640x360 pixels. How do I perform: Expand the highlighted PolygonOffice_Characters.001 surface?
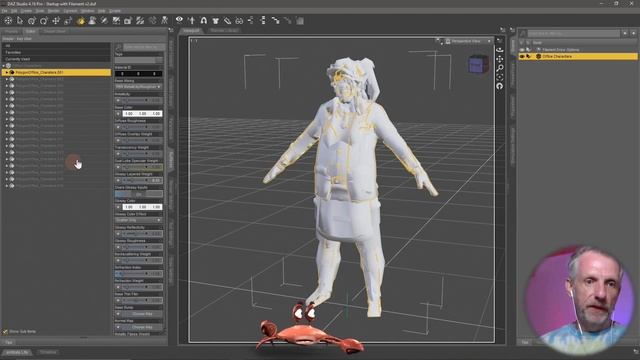[x=7, y=72]
